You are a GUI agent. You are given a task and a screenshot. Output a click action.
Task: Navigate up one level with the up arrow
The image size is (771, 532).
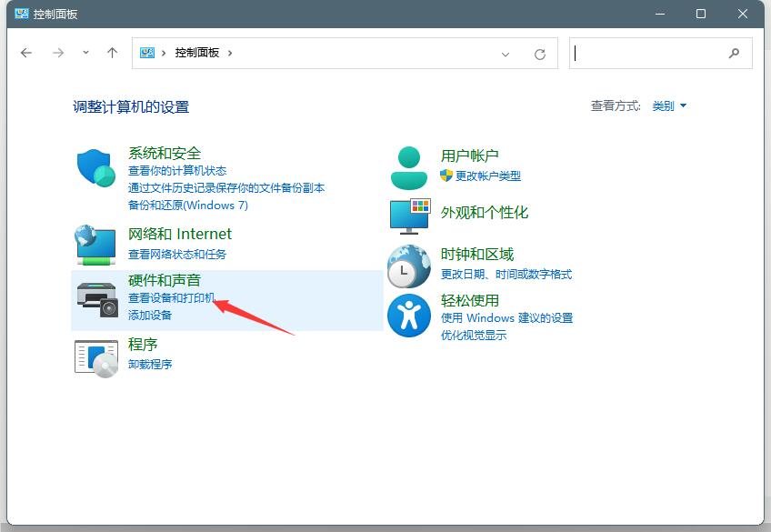111,53
